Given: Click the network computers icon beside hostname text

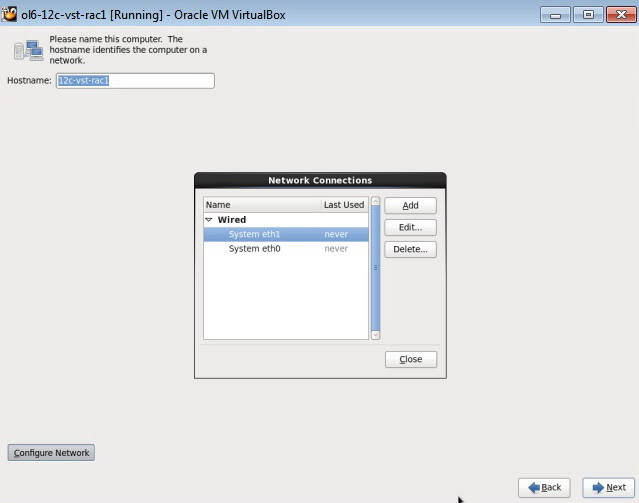Looking at the screenshot, I should (x=29, y=50).
